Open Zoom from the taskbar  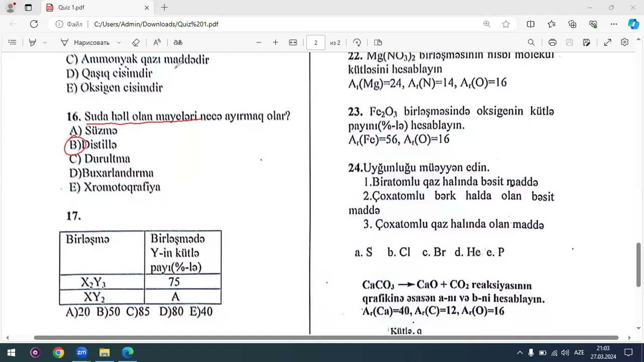point(82,352)
